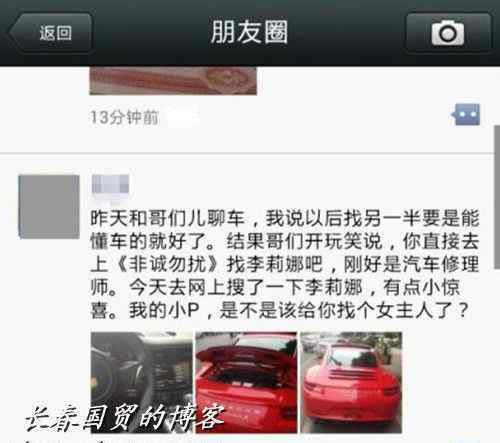Viewport: 500px width, 443px height.
Task: Click the blurred white tag next to timestamp
Action: tap(183, 117)
